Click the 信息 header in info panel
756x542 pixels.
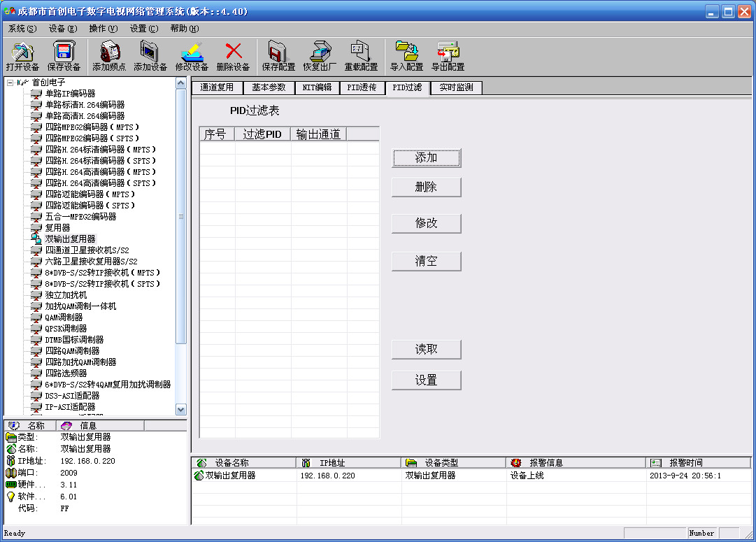click(x=100, y=426)
